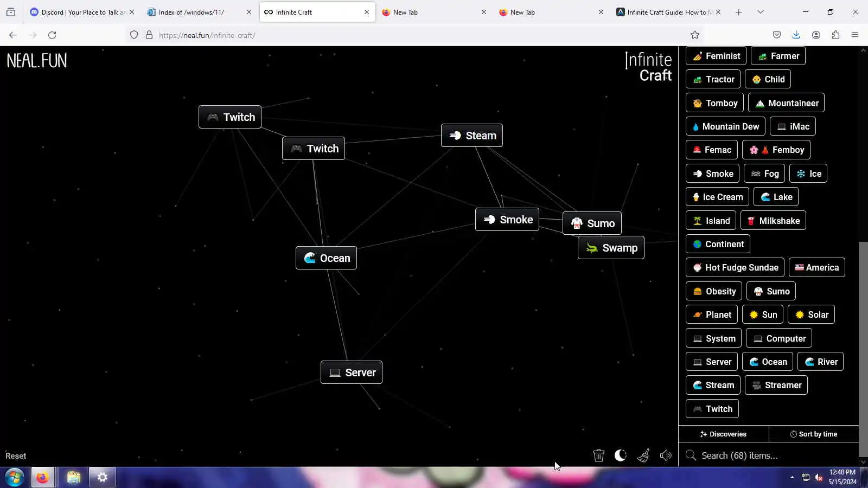Viewport: 868px width, 488px height.
Task: Select the Ice item in the sidebar
Action: pyautogui.click(x=808, y=174)
